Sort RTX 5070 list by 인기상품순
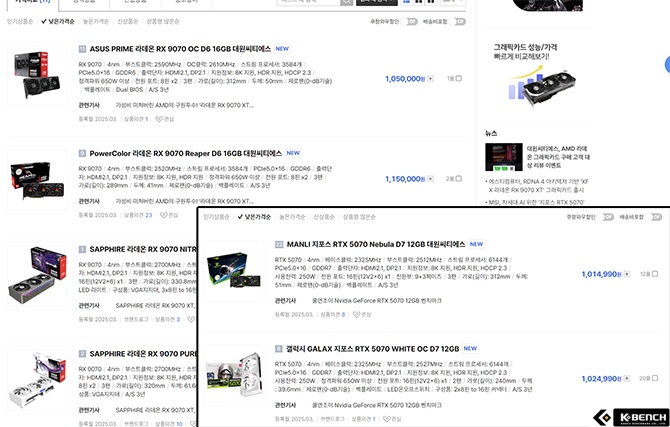This screenshot has height=427, width=670. (x=216, y=217)
